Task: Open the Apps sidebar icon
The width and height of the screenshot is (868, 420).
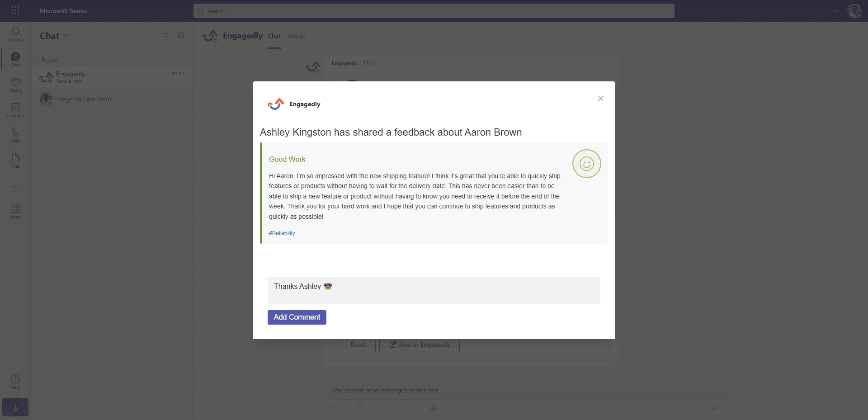Action: click(15, 211)
